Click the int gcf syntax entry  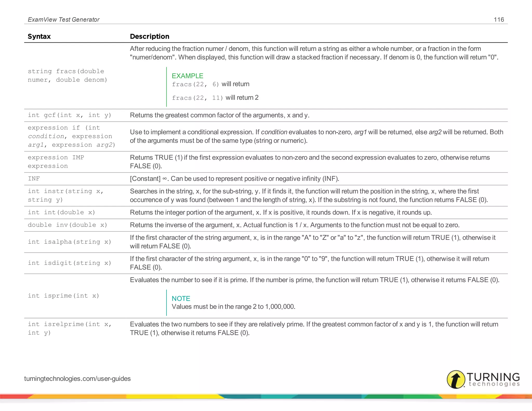point(69,115)
